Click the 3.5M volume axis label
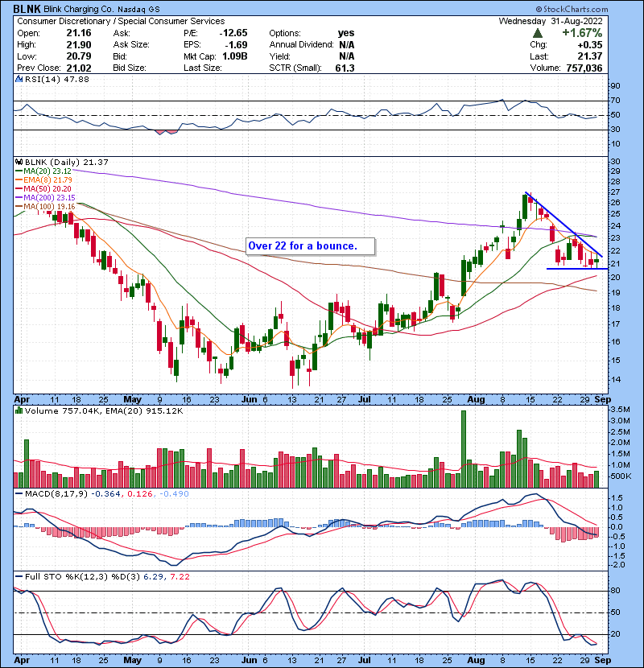Screen dimensions: 644x668 tap(621, 410)
